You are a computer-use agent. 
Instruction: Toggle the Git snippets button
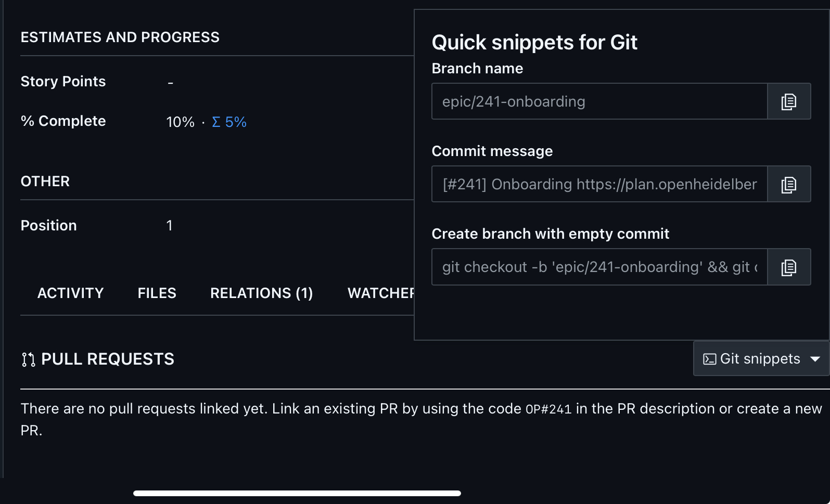[760, 359]
